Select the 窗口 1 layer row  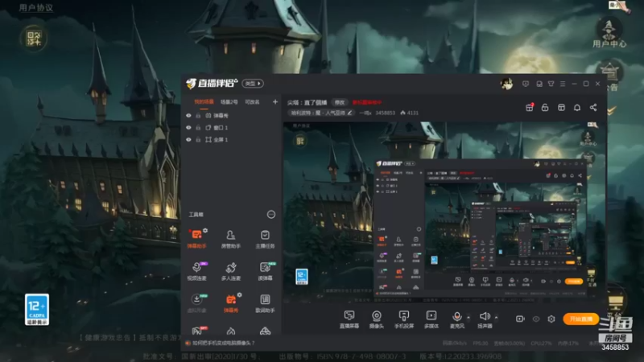click(231, 128)
